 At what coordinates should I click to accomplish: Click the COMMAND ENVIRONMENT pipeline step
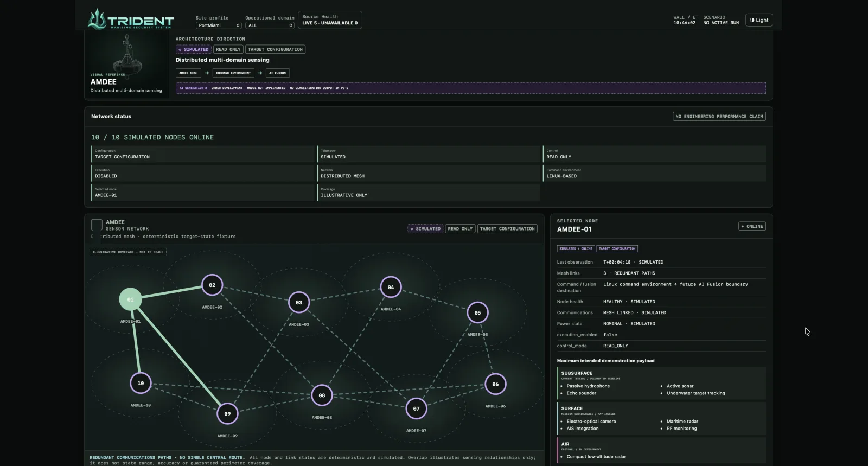point(233,73)
